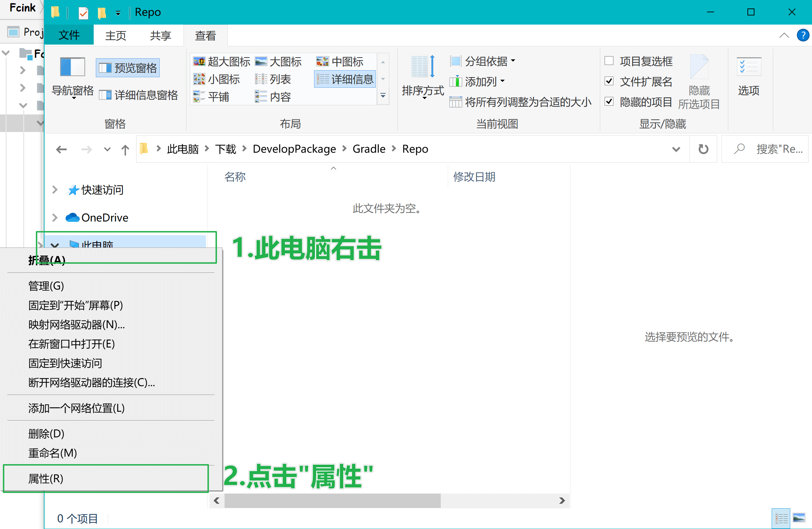Go up one folder level arrow
The image size is (812, 529).
pos(125,150)
